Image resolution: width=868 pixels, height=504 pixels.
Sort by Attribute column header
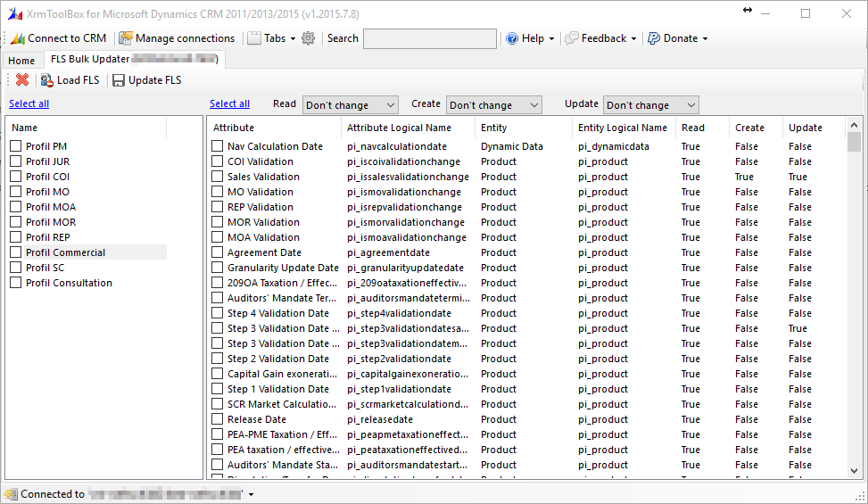coord(274,128)
